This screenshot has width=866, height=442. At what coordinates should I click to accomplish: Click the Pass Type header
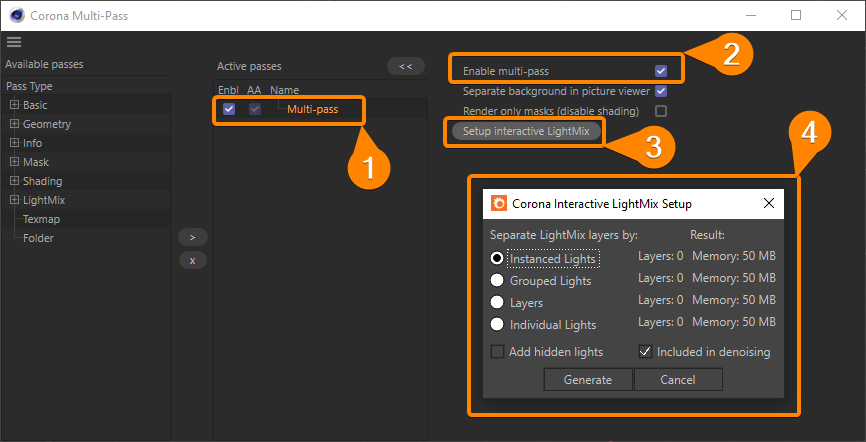[x=29, y=86]
